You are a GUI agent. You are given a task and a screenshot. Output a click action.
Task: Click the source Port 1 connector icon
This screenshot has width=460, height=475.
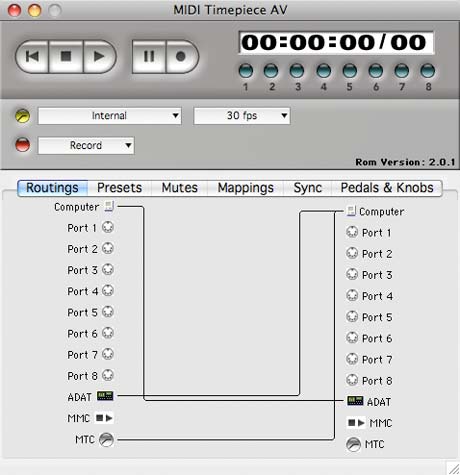tap(108, 227)
